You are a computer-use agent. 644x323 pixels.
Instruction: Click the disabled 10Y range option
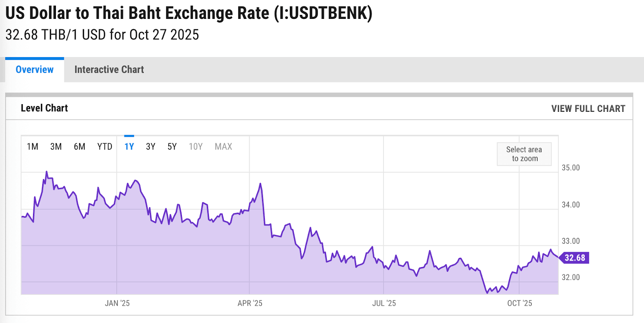point(196,146)
